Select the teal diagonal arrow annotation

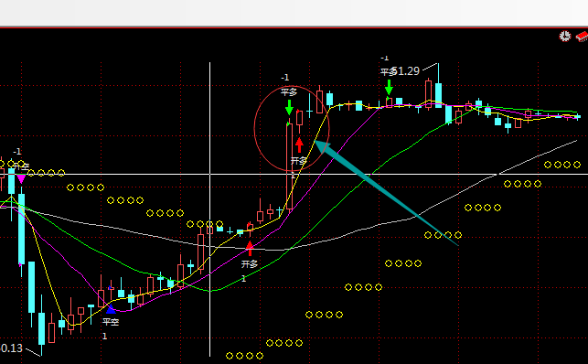pyautogui.click(x=386, y=193)
